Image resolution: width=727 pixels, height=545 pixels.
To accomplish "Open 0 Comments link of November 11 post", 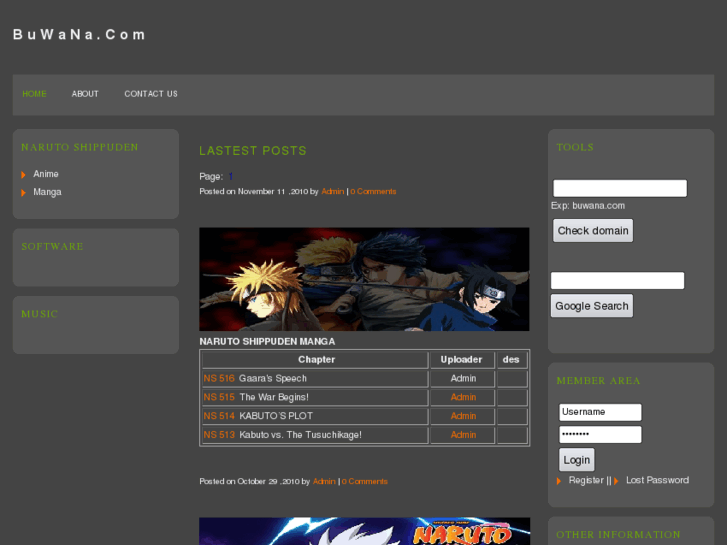I will (x=373, y=192).
